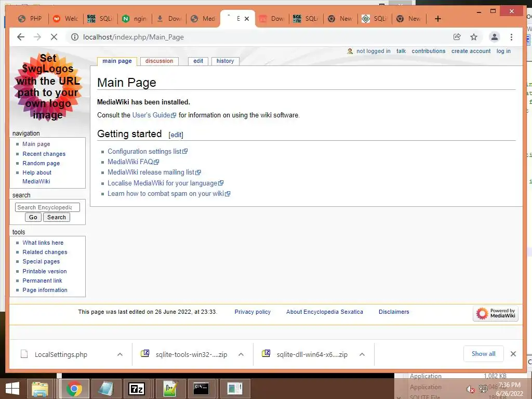The width and height of the screenshot is (532, 399).
Task: Select the main page wiki tab
Action: pos(117,61)
